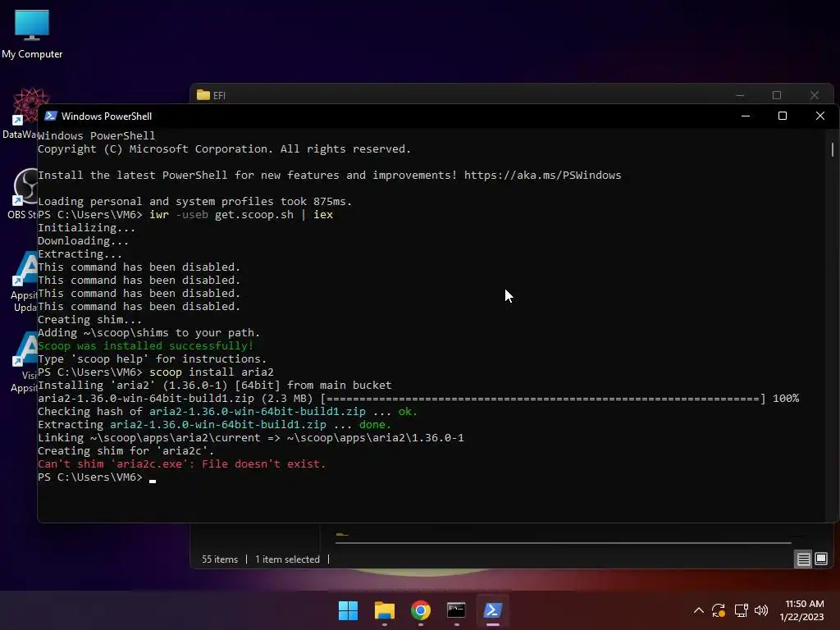The height and width of the screenshot is (630, 840).
Task: Maximize the Windows PowerShell window
Action: [x=782, y=116]
